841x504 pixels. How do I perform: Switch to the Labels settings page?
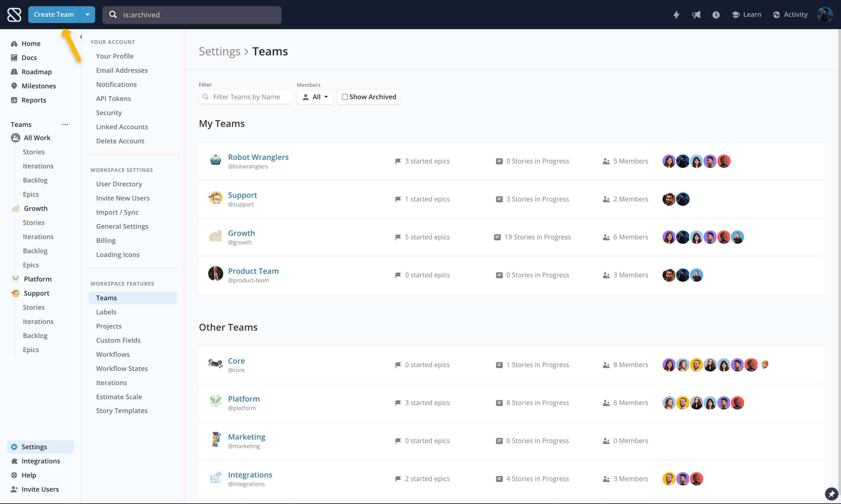click(106, 312)
